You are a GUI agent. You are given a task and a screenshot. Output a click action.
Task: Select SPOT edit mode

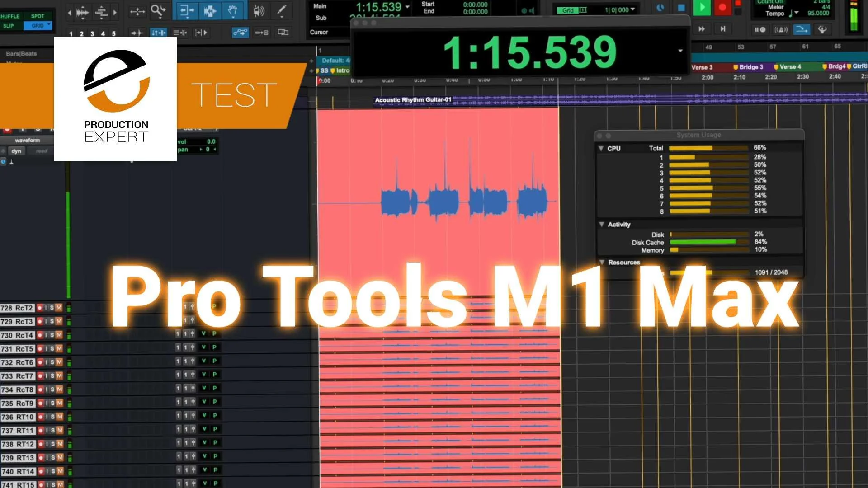(38, 16)
